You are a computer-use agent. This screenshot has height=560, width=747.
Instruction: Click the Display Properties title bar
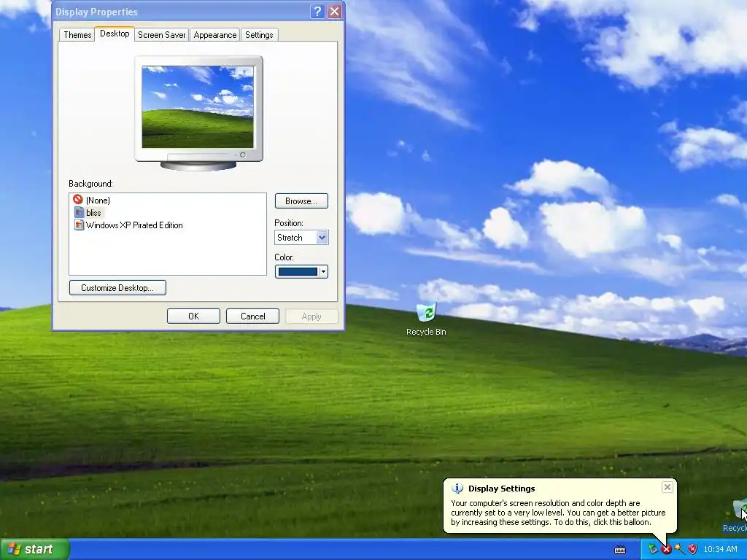(x=181, y=12)
